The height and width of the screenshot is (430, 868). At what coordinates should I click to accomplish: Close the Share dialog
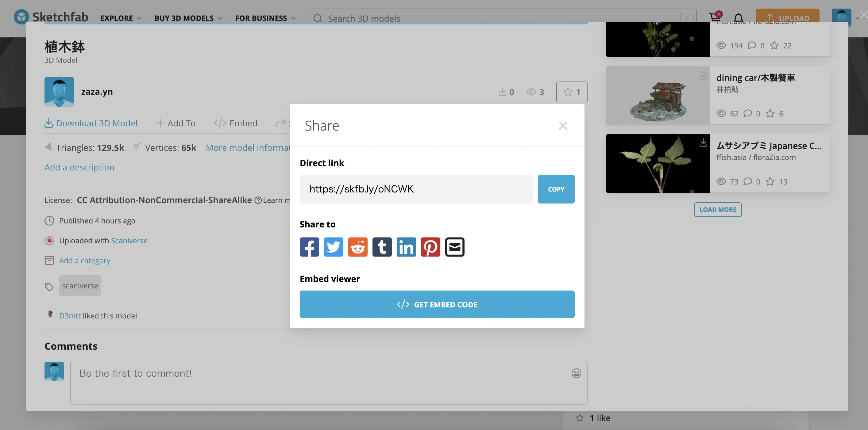(563, 126)
